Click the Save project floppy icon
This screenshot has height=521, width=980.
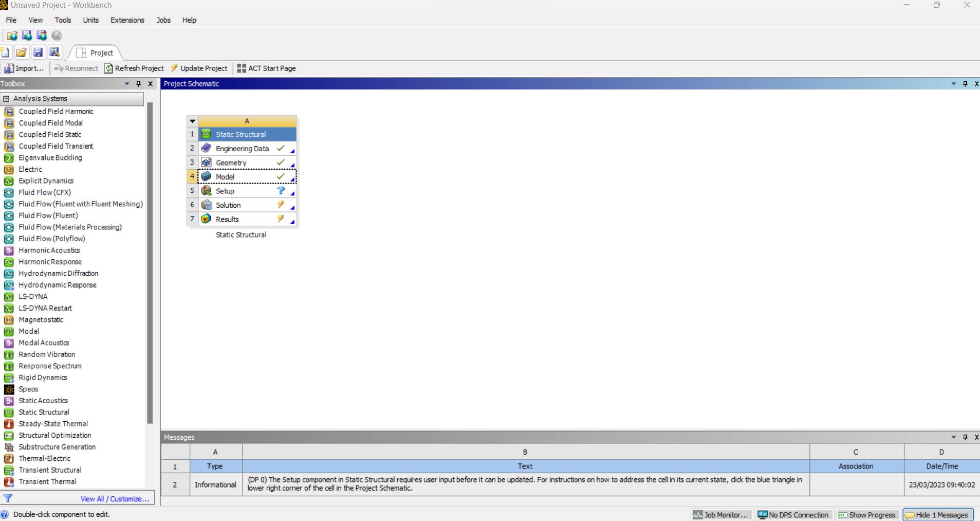(38, 52)
